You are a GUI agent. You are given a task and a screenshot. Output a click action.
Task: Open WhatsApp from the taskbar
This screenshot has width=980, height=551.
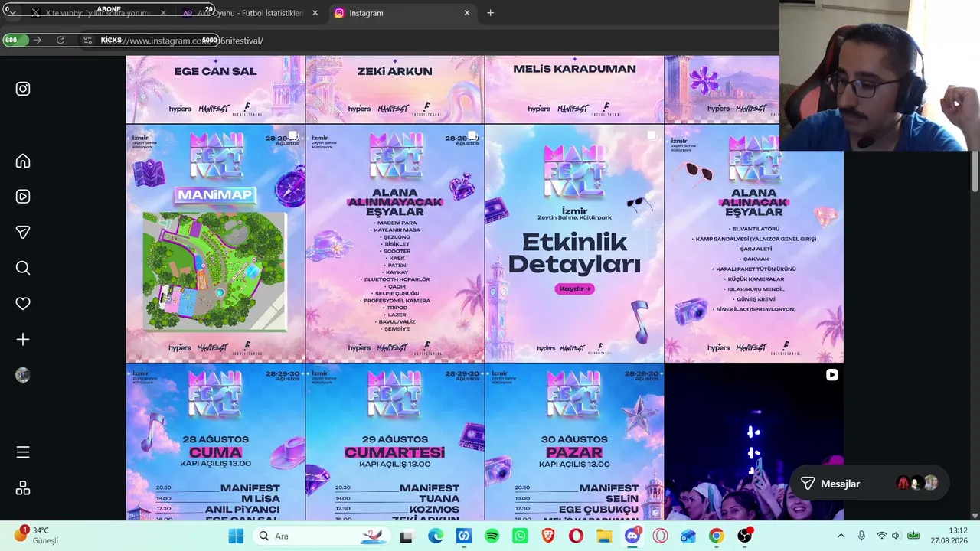pyautogui.click(x=520, y=536)
